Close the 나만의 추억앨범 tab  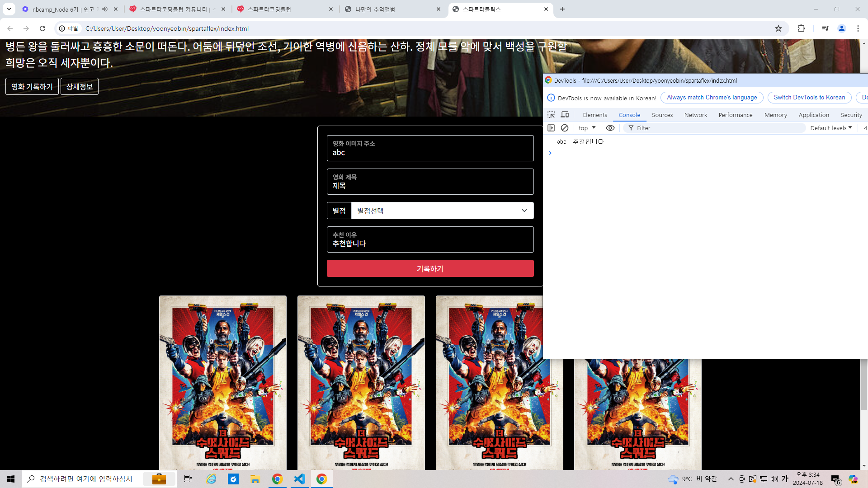(439, 9)
